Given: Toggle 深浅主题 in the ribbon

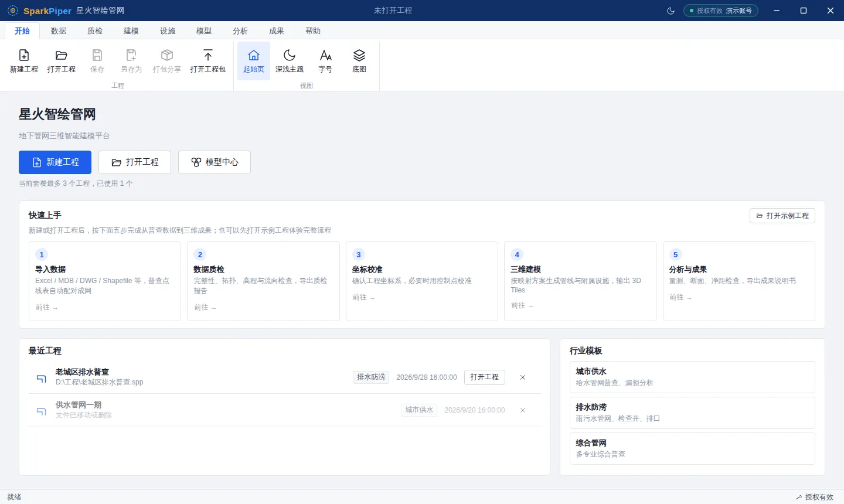Looking at the screenshot, I should point(290,60).
